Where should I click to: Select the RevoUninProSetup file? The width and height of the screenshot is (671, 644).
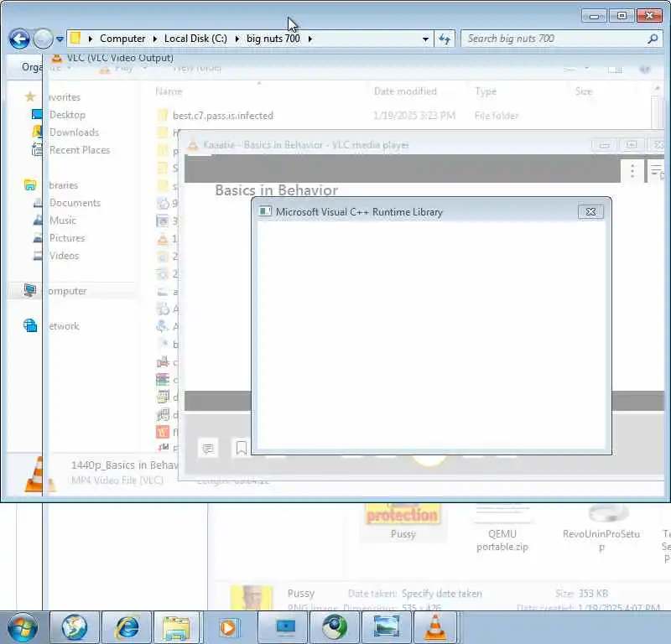[x=601, y=528]
